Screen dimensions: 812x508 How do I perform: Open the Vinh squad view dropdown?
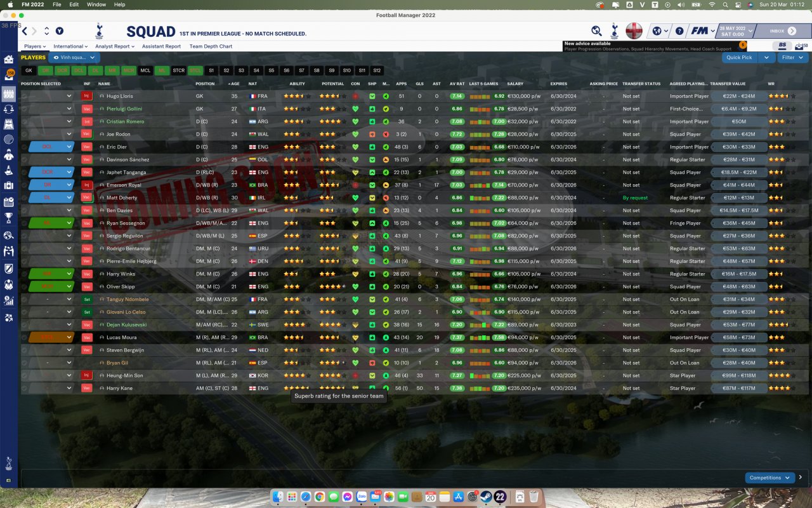[x=74, y=58]
